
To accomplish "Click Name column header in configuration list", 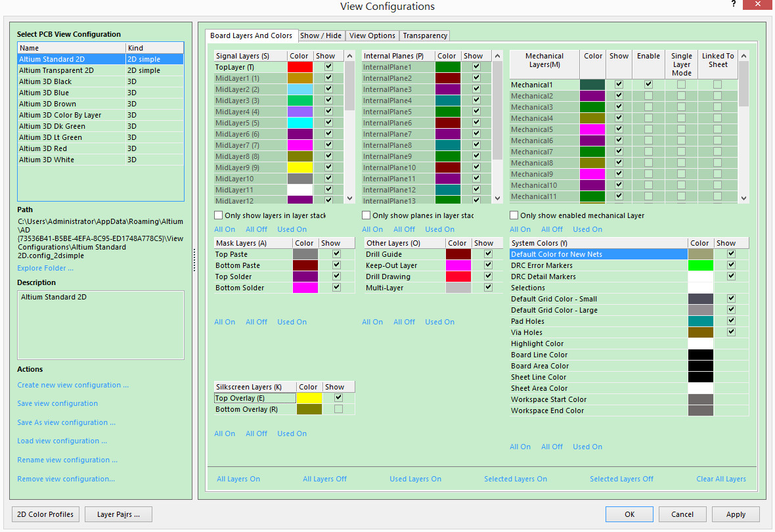I will tap(72, 48).
